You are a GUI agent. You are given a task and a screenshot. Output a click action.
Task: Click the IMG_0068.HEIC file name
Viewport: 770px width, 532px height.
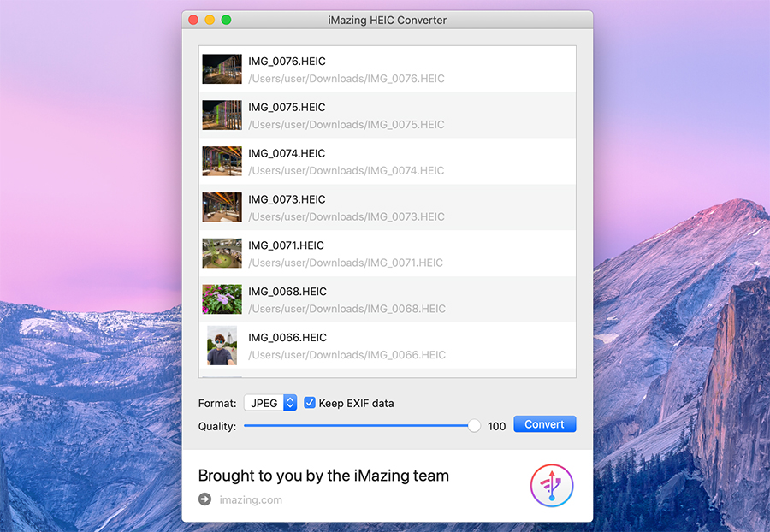[287, 292]
